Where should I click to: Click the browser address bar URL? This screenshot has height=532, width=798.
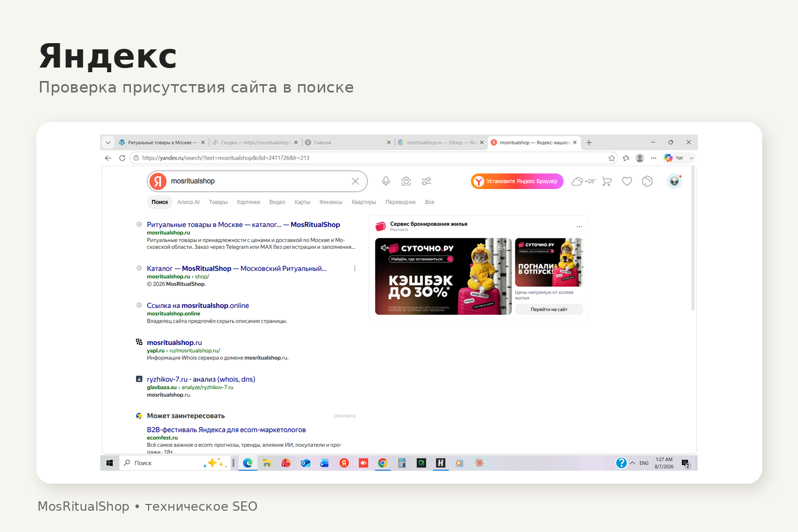(225, 158)
